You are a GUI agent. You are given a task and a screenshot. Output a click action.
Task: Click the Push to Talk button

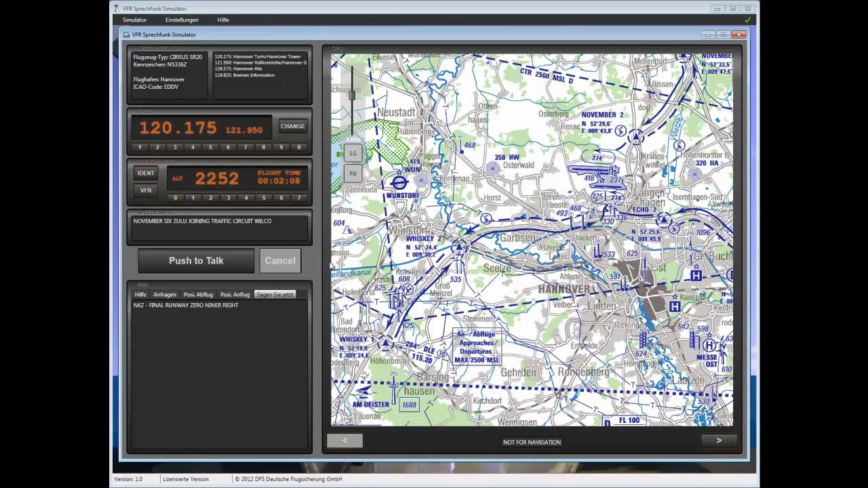[x=196, y=261]
